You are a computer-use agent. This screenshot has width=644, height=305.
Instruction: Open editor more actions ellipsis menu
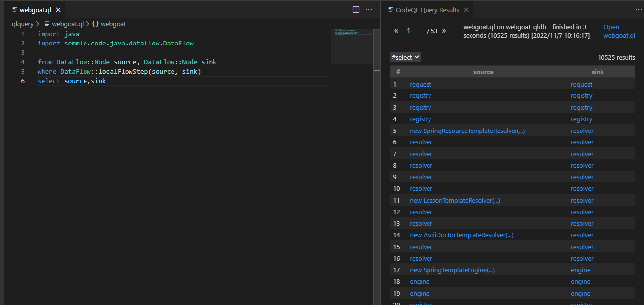[369, 10]
